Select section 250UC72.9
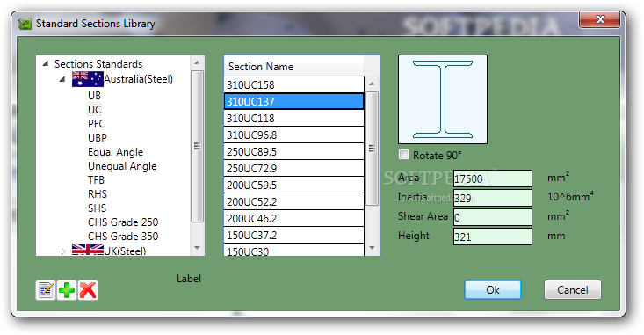 click(x=294, y=169)
